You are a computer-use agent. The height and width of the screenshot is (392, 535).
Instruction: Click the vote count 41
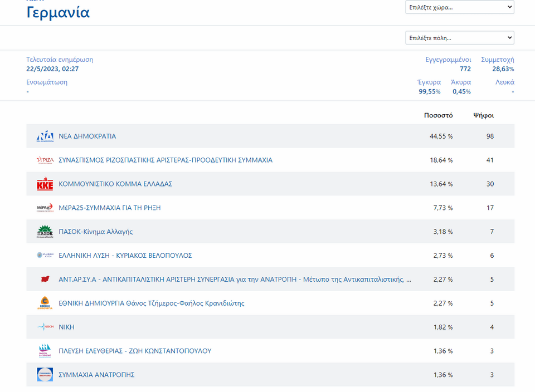point(490,160)
